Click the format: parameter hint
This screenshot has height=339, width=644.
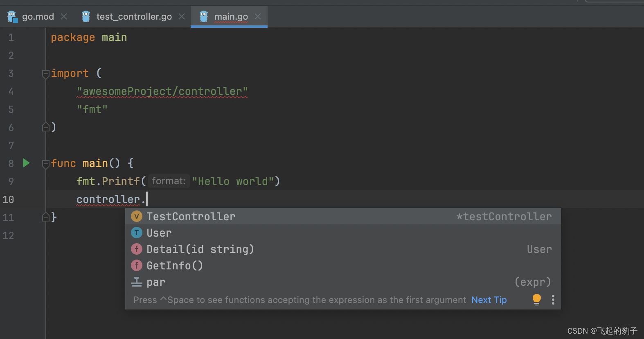[169, 181]
